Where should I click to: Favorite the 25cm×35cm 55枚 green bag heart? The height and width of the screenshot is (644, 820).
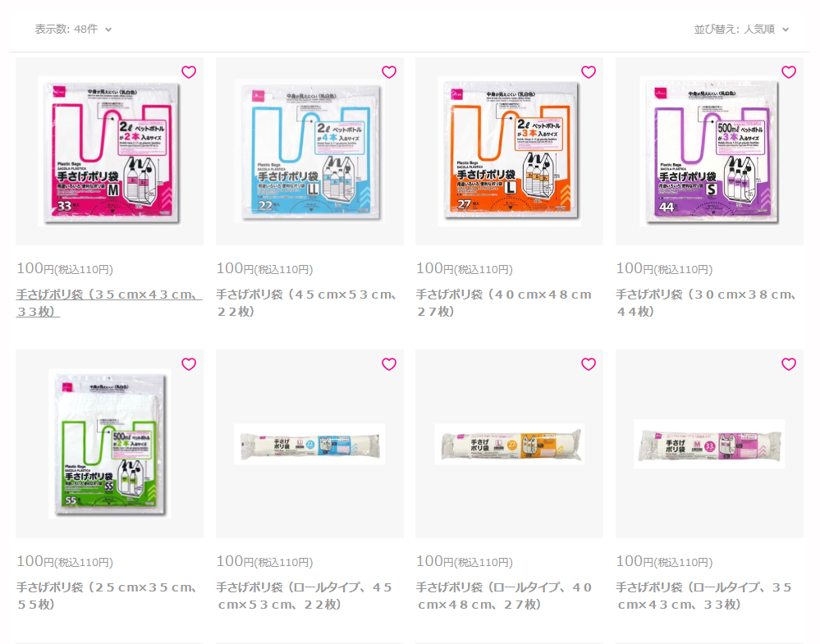click(189, 364)
